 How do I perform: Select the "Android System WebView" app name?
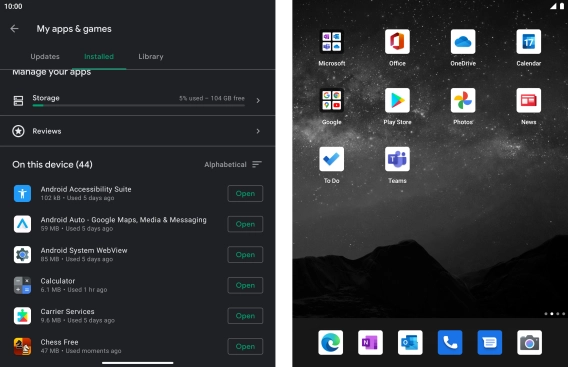point(84,250)
